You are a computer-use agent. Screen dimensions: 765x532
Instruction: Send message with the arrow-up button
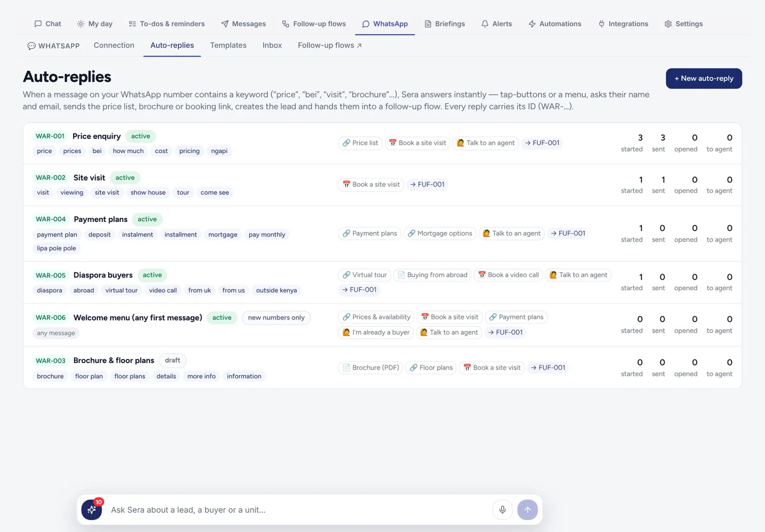pos(527,510)
